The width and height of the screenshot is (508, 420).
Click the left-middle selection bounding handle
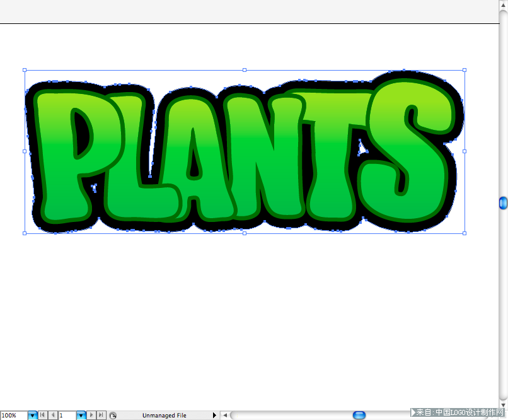pyautogui.click(x=25, y=151)
